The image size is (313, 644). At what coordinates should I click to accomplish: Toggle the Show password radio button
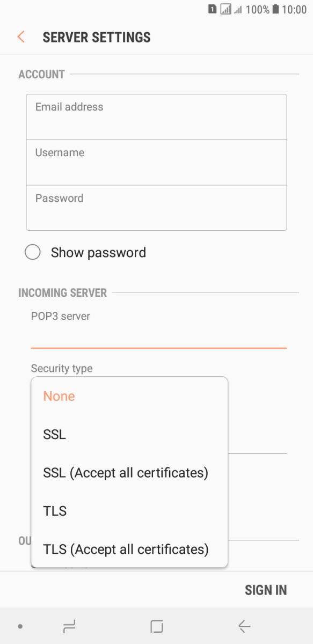(33, 252)
